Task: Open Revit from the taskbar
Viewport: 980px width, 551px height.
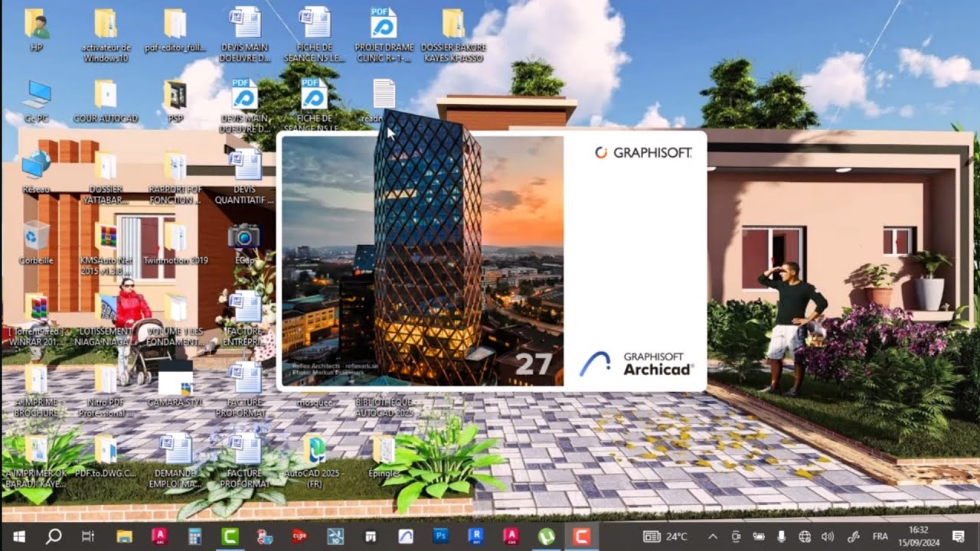Action: [476, 536]
